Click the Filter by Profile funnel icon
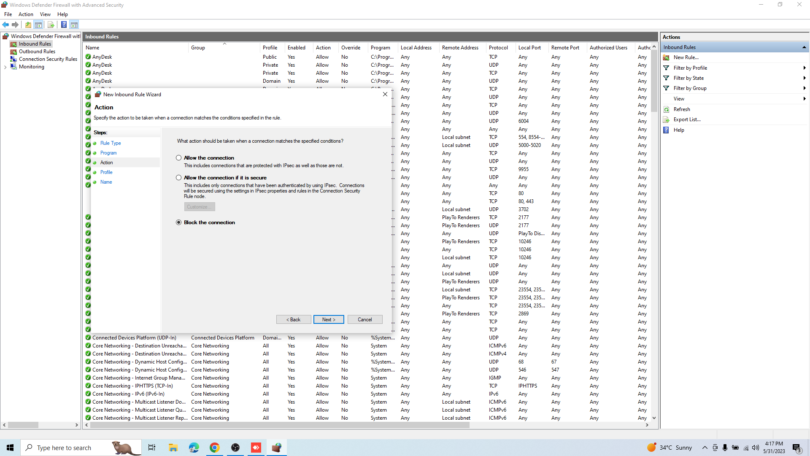 tap(666, 68)
